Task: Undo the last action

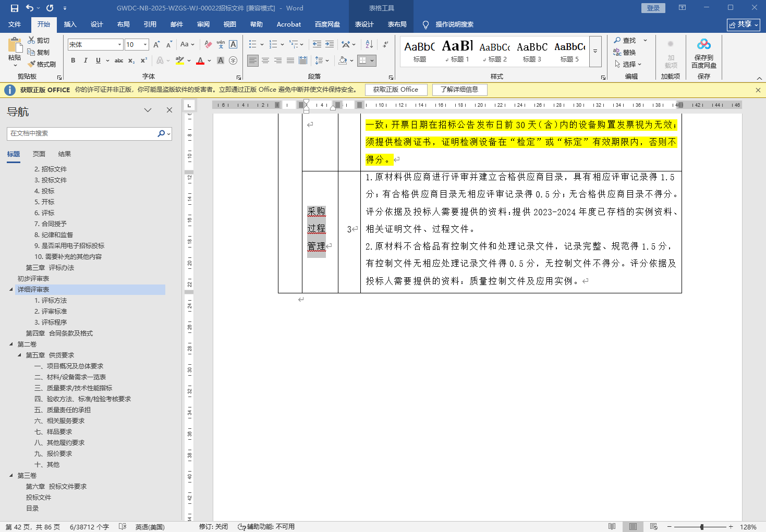Action: (30, 8)
